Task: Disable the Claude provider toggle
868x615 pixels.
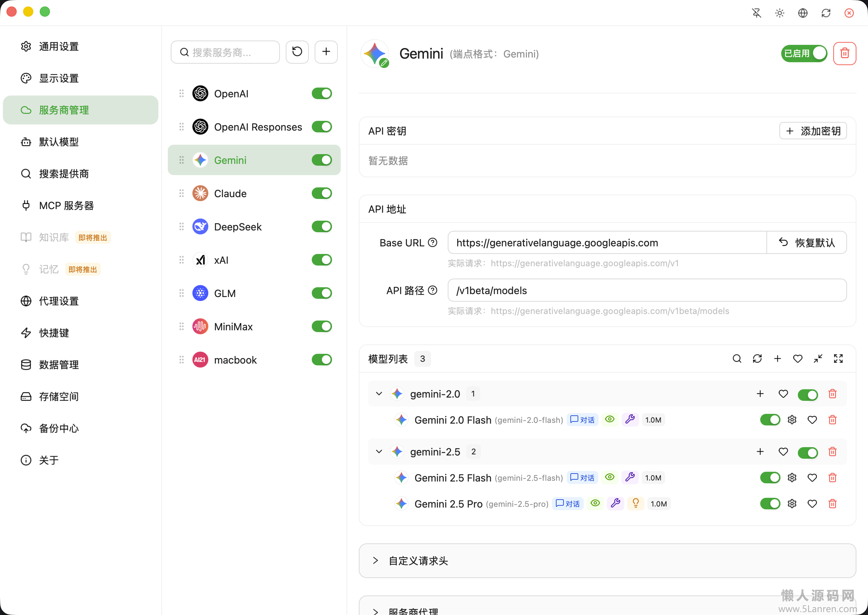Action: click(322, 194)
